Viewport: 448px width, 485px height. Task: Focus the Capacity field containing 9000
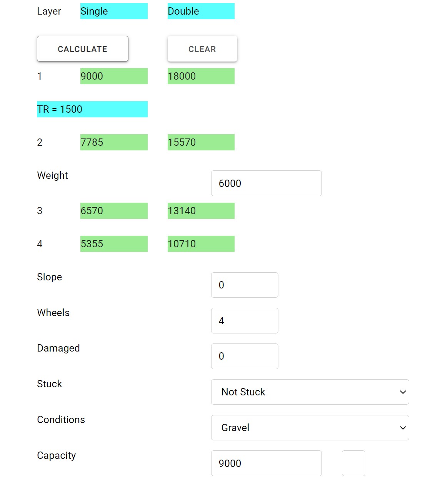click(266, 463)
